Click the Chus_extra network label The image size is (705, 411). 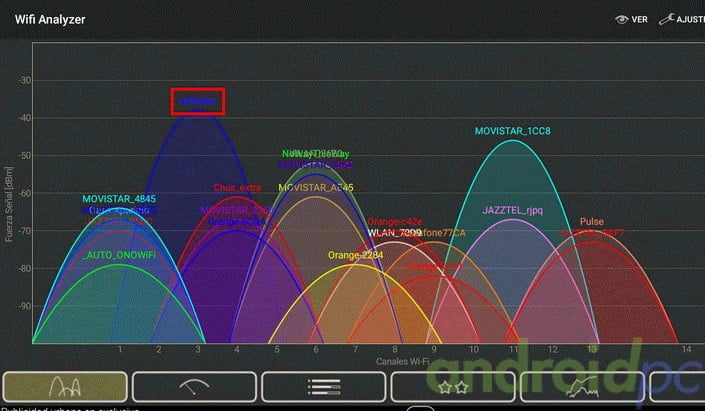pos(237,187)
